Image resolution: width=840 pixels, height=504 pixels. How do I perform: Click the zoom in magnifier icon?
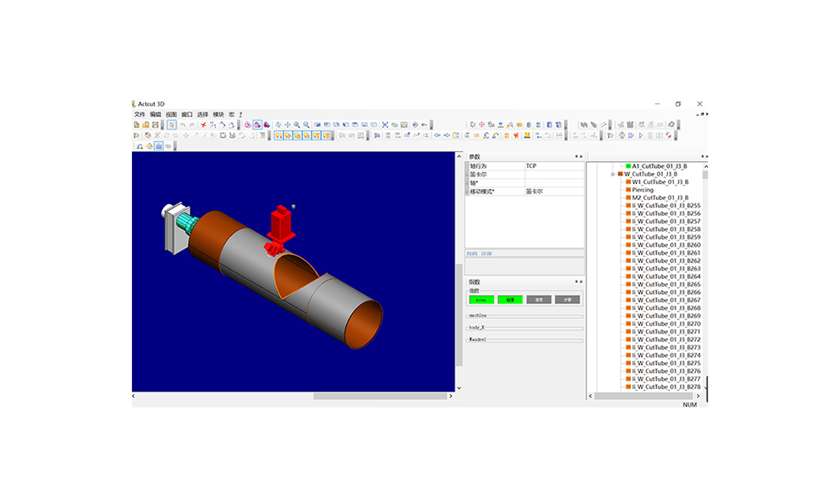297,125
